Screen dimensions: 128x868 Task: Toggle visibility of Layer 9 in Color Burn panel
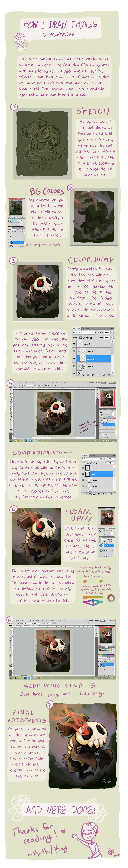pyautogui.click(x=83, y=487)
